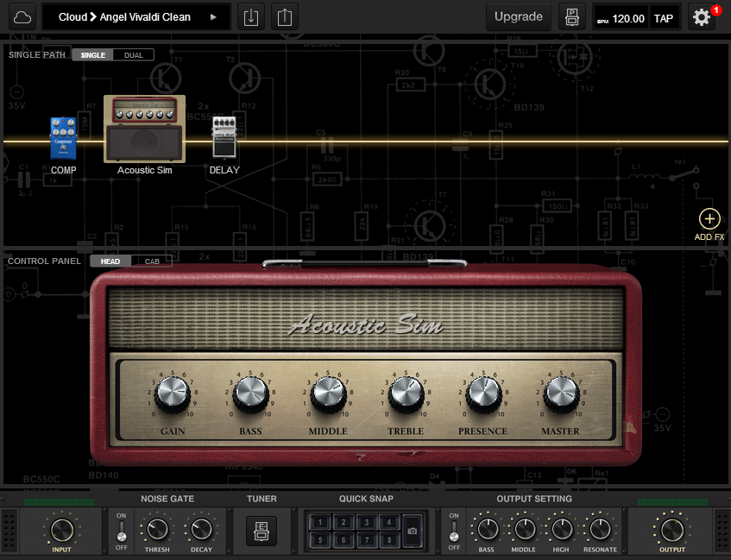Open the preset manager icon beside Upgrade

pos(571,17)
